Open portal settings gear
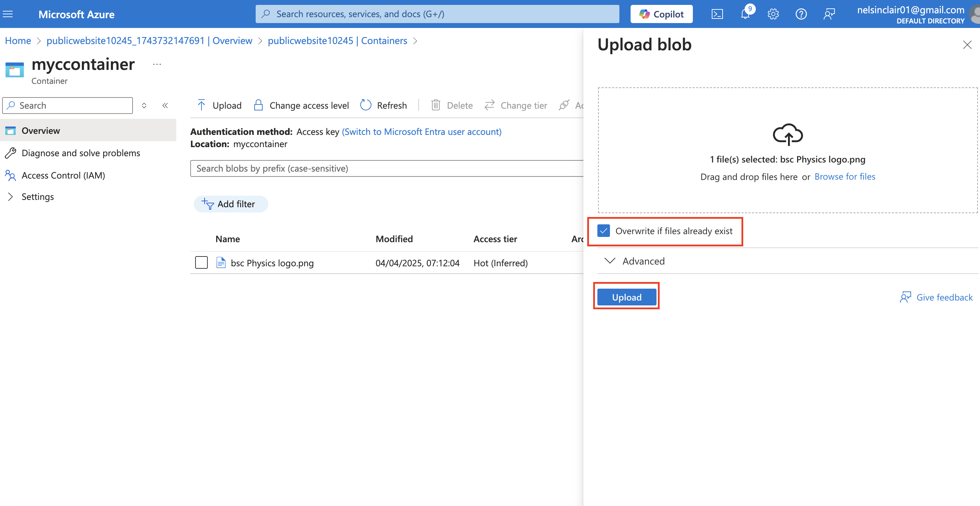 pos(773,14)
